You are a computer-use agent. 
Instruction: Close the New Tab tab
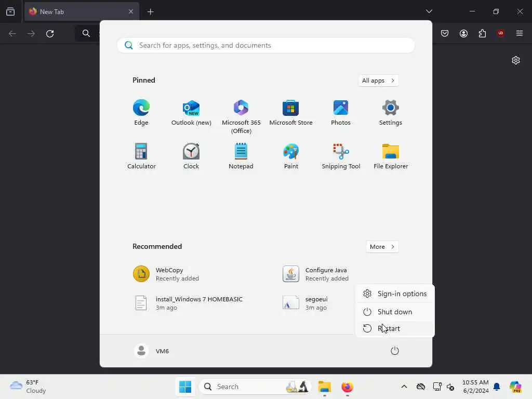131,11
